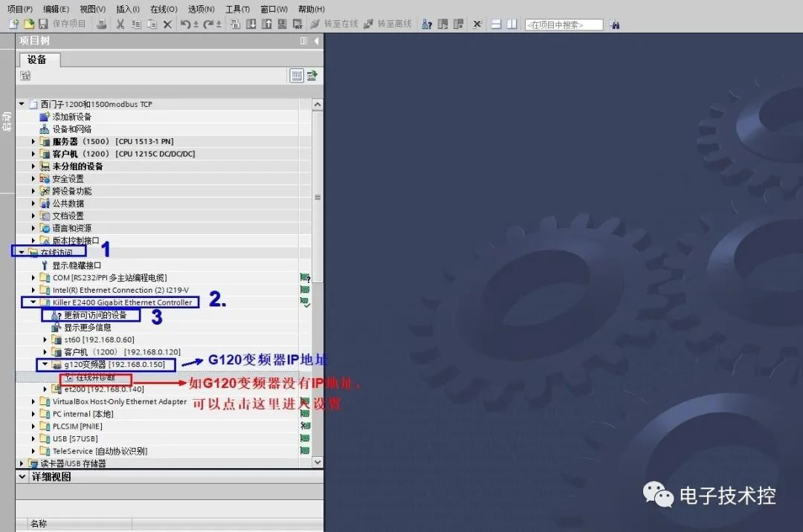Expand 未分组的设备 node
803x532 pixels.
[33, 166]
